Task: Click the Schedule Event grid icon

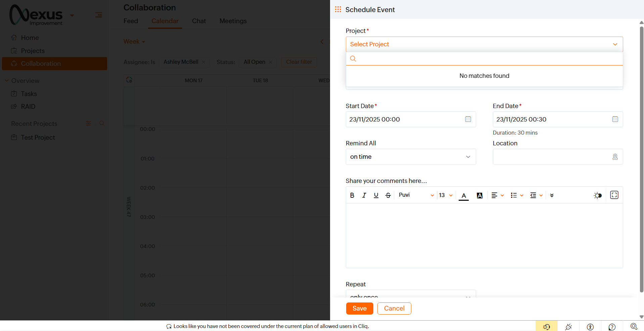Action: tap(338, 9)
